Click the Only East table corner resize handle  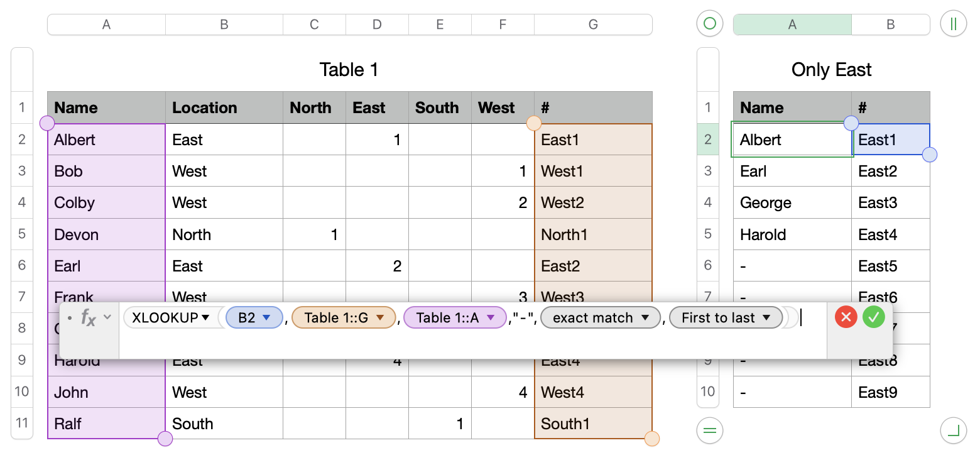(953, 430)
